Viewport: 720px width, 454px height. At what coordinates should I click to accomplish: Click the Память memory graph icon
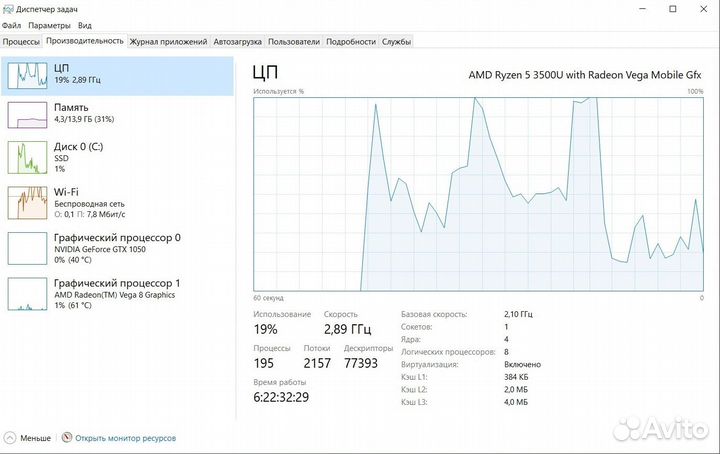28,115
